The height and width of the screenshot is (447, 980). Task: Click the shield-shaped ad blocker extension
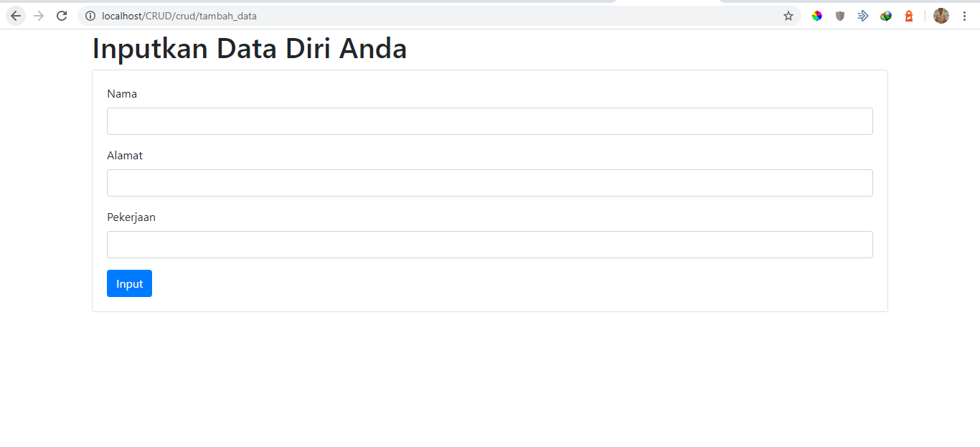[x=840, y=15]
